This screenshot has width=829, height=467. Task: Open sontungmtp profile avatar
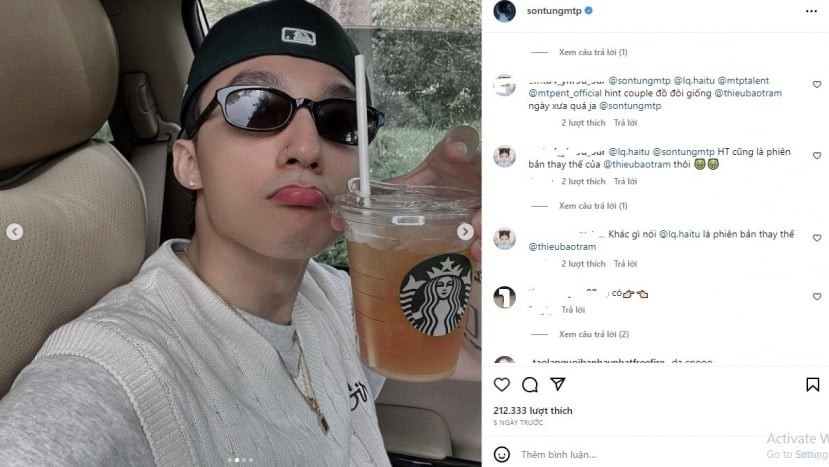(x=504, y=11)
